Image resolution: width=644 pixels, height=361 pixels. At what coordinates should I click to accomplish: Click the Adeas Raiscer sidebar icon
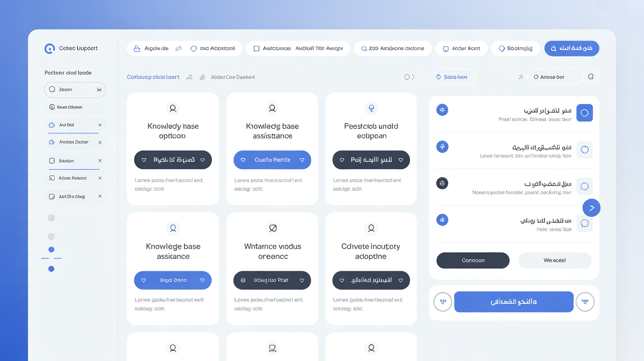[52, 178]
